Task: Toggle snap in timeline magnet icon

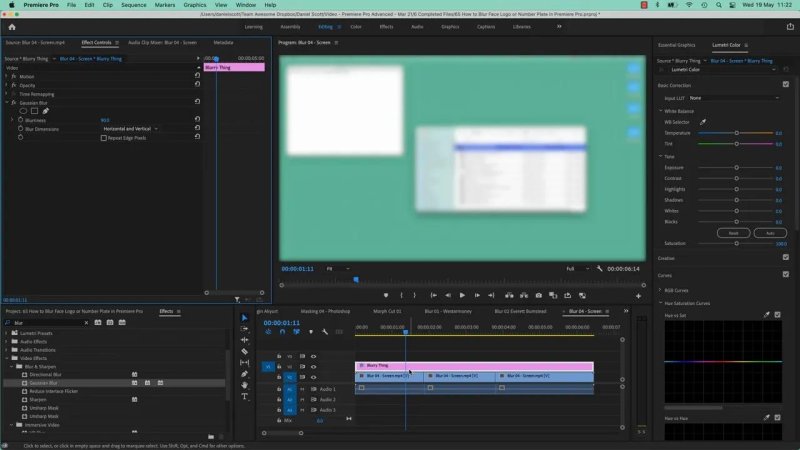Action: click(282, 332)
